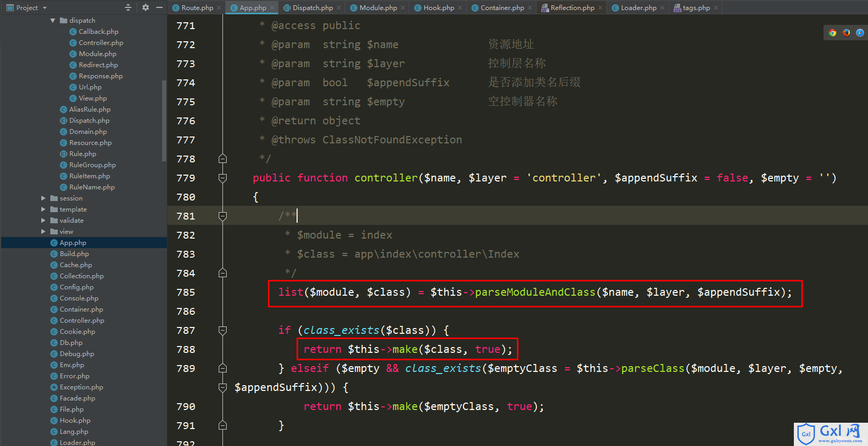Click the project tree vertical scrollbar
The image size is (868, 446).
[x=164, y=121]
